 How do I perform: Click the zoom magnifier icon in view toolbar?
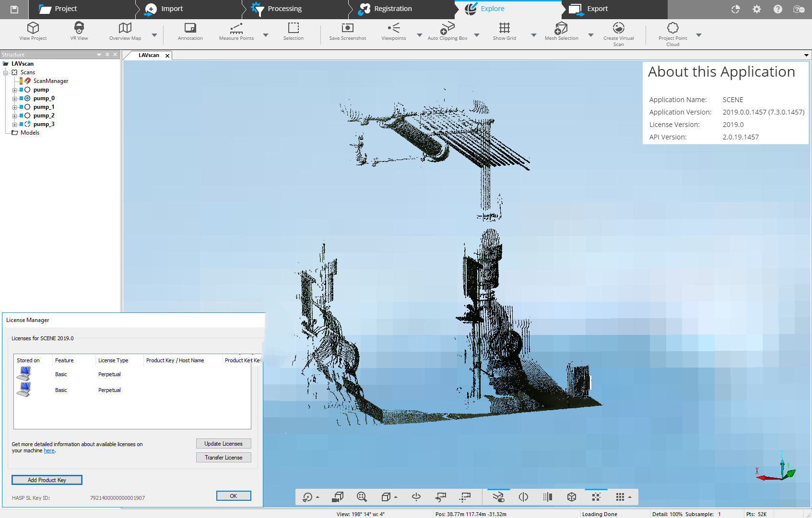pos(362,497)
